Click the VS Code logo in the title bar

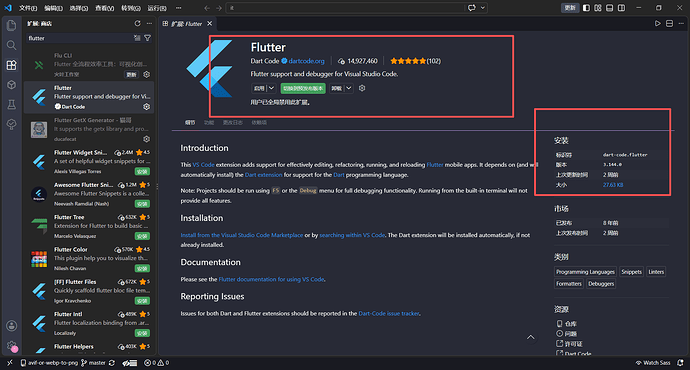click(8, 8)
